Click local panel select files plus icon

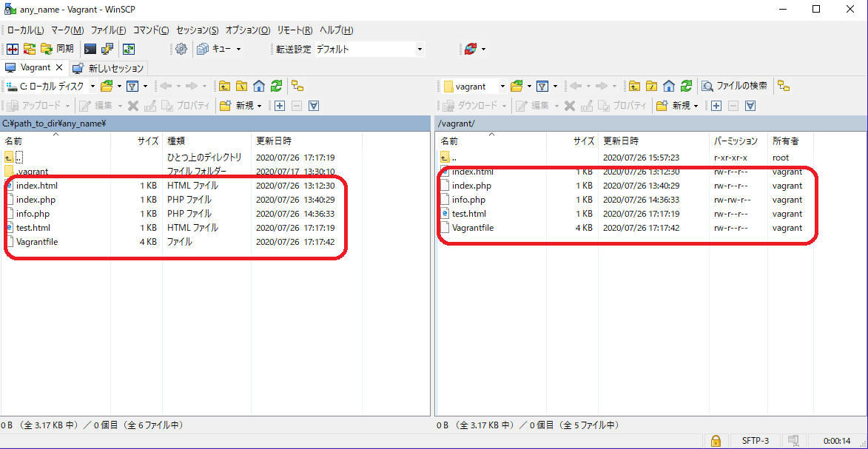[x=280, y=105]
